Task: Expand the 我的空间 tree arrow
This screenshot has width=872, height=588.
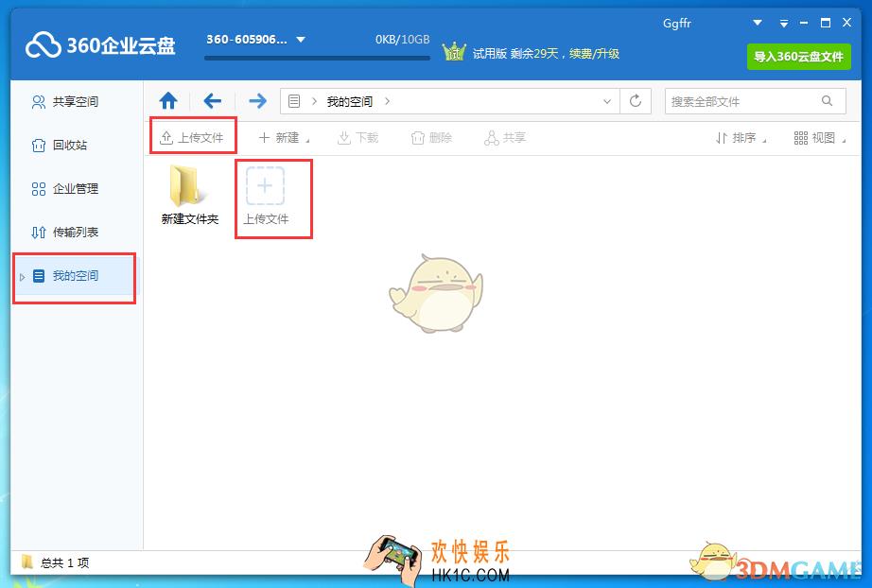Action: pos(23,277)
